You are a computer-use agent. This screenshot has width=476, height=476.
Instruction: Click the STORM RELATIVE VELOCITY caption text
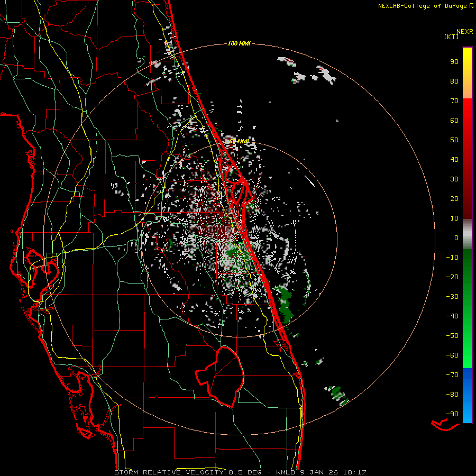pyautogui.click(x=170, y=472)
